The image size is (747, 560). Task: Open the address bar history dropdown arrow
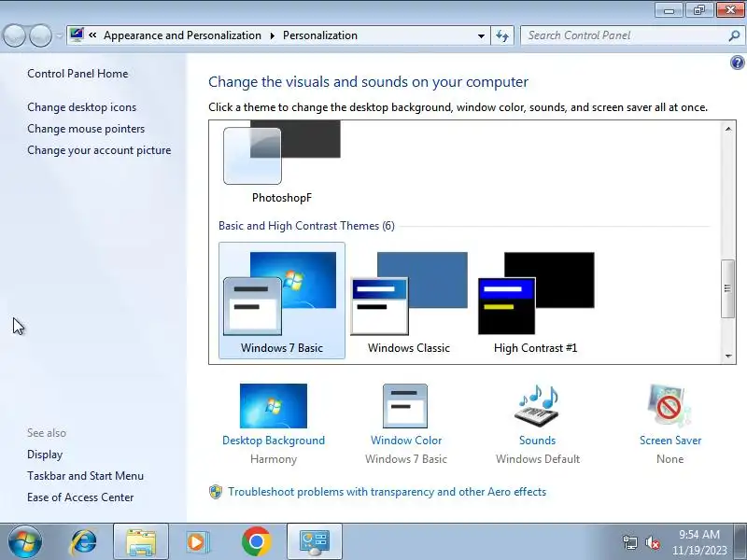[481, 35]
